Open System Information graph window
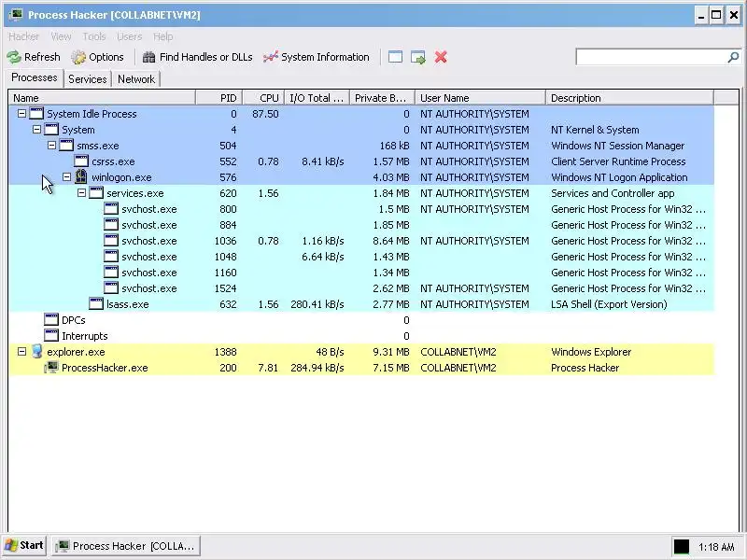This screenshot has width=747, height=560. [317, 57]
